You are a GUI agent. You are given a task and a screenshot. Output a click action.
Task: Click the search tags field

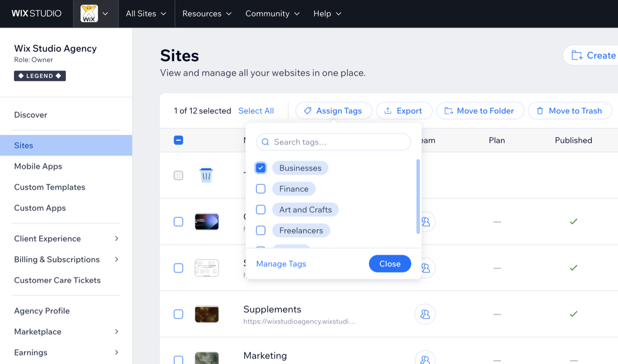click(334, 142)
